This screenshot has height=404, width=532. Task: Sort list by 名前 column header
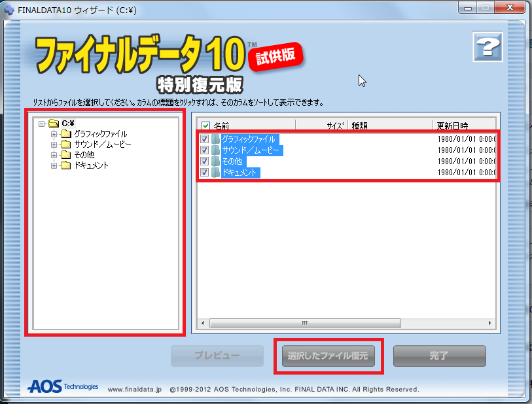221,126
